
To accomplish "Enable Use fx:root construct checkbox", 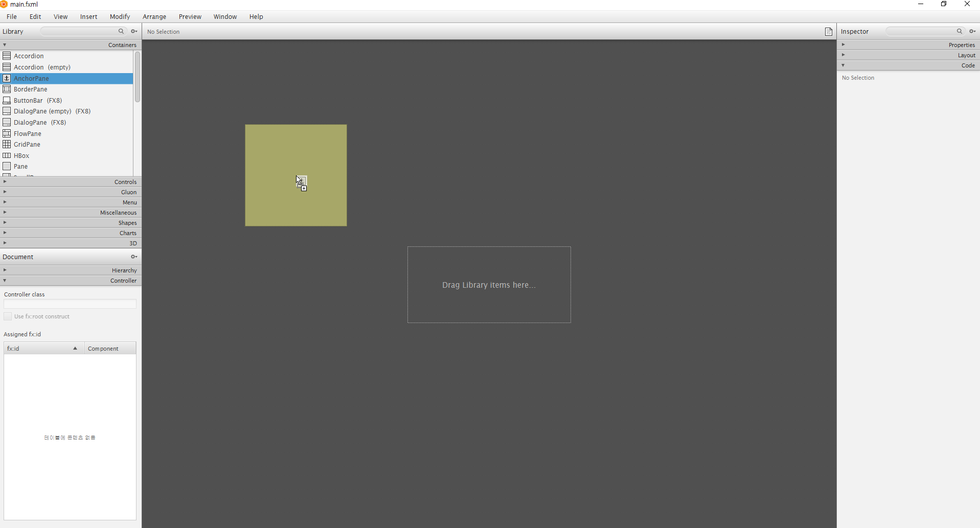I will [x=8, y=316].
